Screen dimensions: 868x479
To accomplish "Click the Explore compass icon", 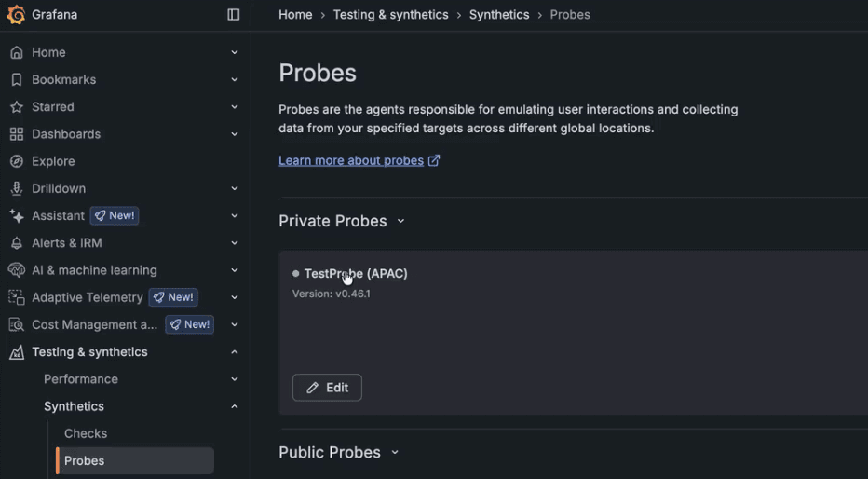I will click(x=17, y=161).
